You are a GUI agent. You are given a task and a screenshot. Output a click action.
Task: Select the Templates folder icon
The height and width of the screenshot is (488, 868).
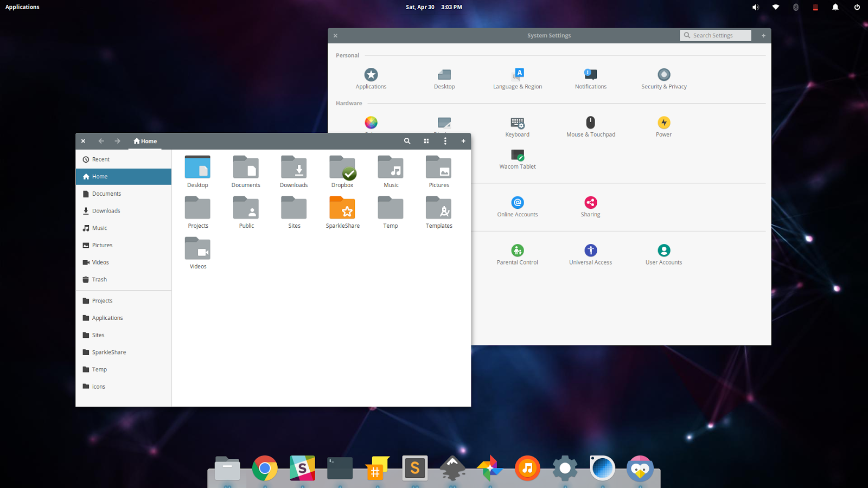click(x=439, y=208)
